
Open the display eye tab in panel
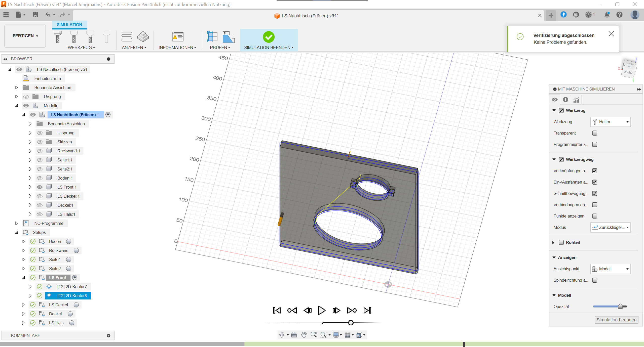tap(555, 100)
